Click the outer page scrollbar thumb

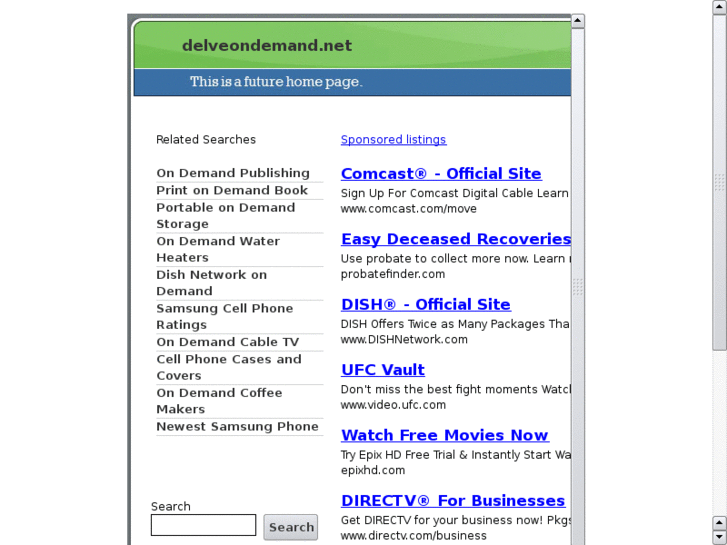720,182
